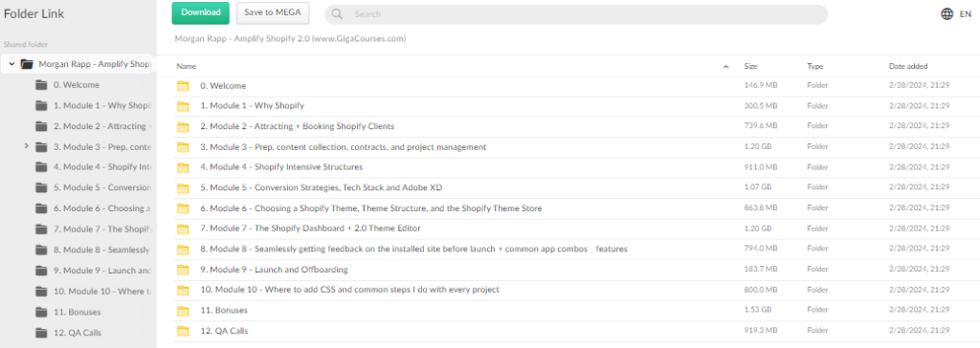This screenshot has height=348, width=980.
Task: Click the 146.9 MB size value
Action: tap(761, 86)
